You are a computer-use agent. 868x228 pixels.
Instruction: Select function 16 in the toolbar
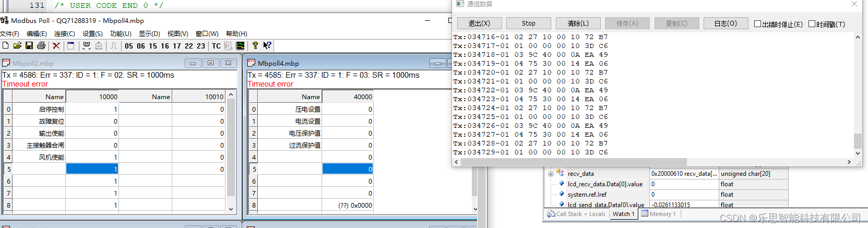165,46
